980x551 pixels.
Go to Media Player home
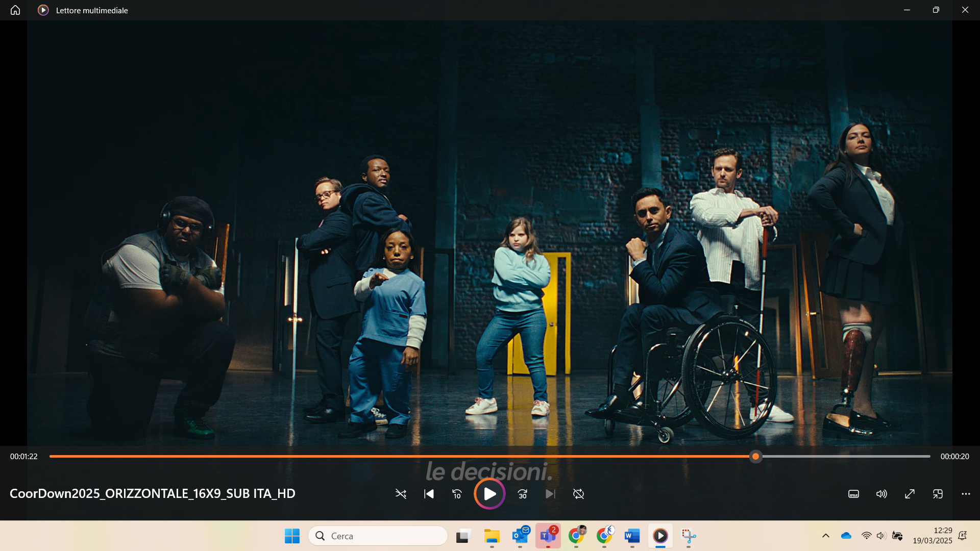(15, 10)
